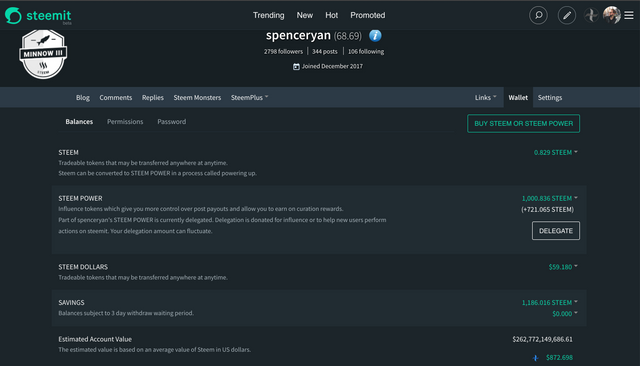This screenshot has width=640, height=366.
Task: Go to Hot posts
Action: click(x=331, y=15)
